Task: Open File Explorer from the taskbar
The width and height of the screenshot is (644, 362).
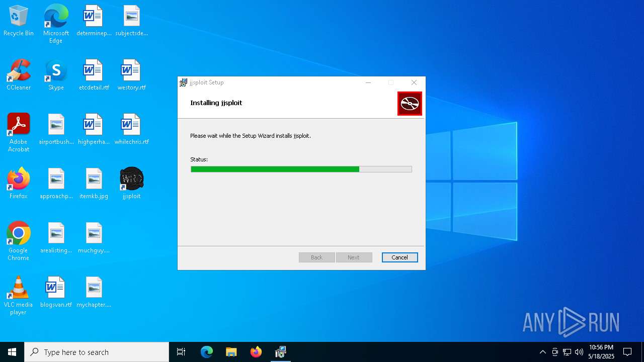Action: click(231, 352)
